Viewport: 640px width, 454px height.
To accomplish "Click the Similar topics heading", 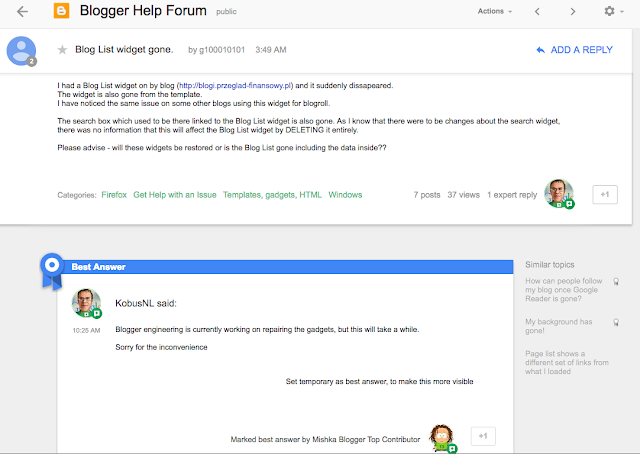I will tap(549, 265).
